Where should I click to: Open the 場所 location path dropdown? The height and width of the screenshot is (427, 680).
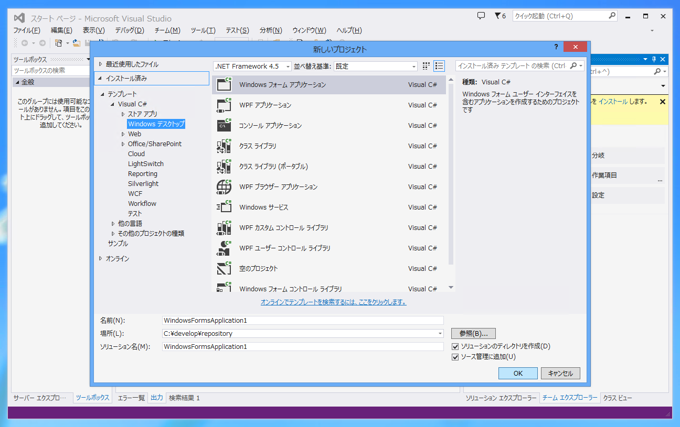tap(440, 333)
